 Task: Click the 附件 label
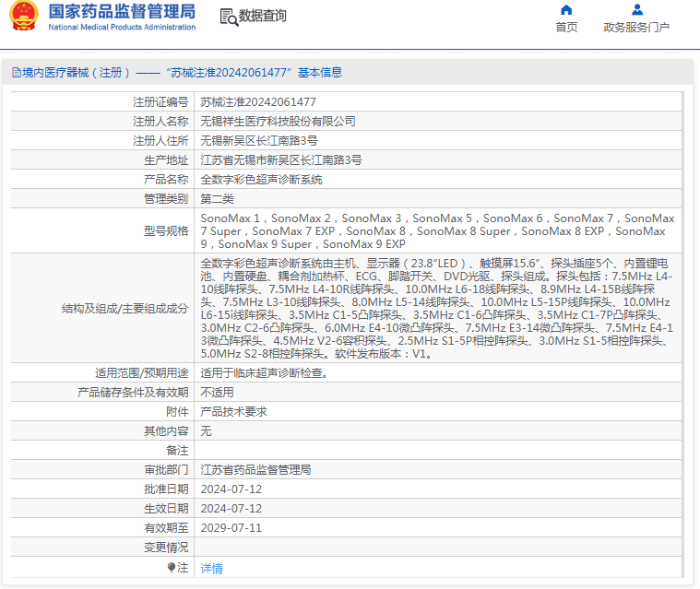[x=177, y=412]
